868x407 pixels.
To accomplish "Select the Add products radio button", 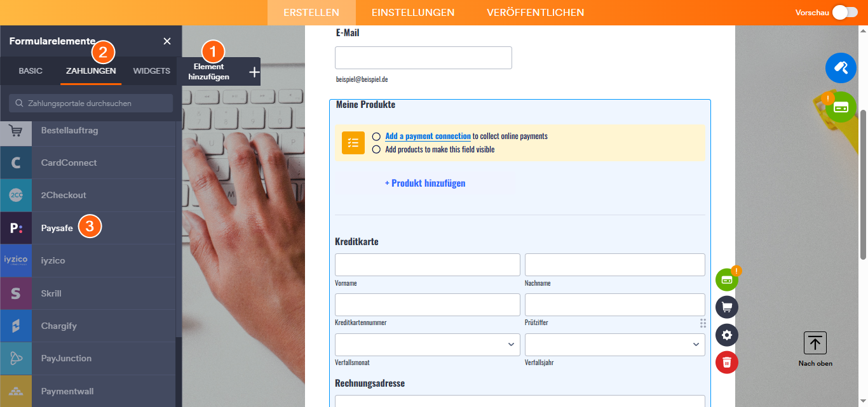I will coord(376,150).
